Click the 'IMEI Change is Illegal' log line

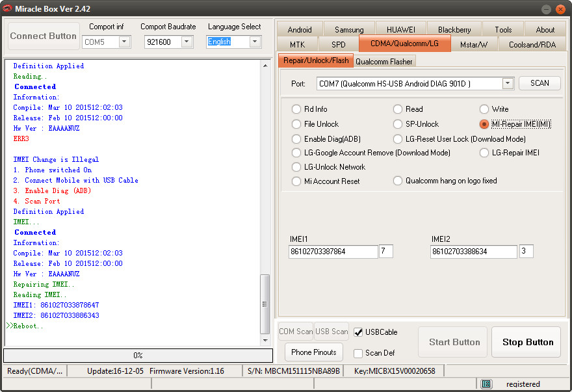[56, 159]
